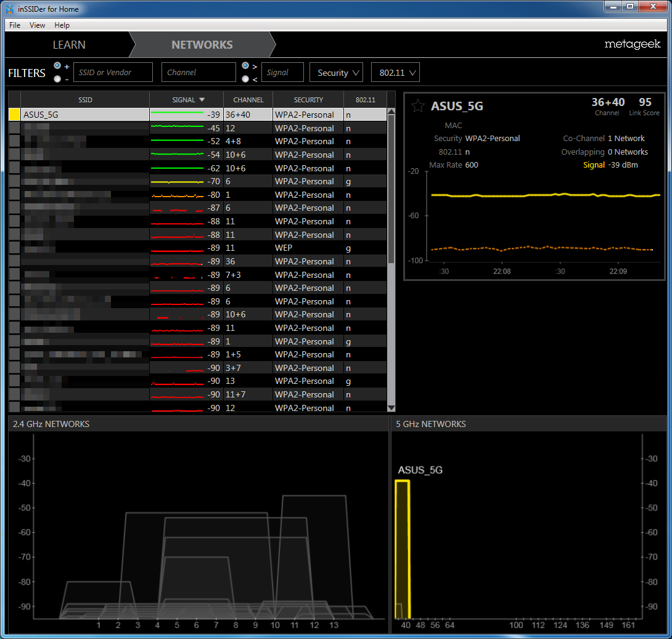
Task: Click the yellow color swatch for ASUS_5G
Action: tap(15, 115)
